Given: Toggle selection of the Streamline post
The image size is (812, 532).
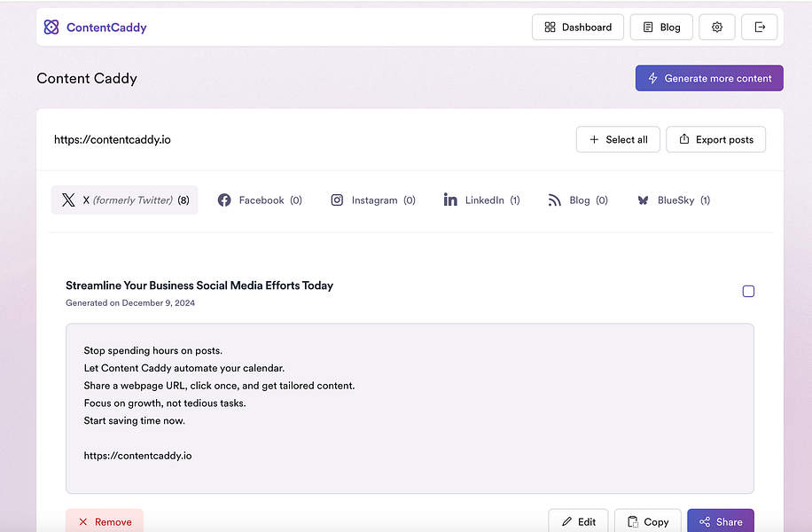Looking at the screenshot, I should click(x=748, y=291).
